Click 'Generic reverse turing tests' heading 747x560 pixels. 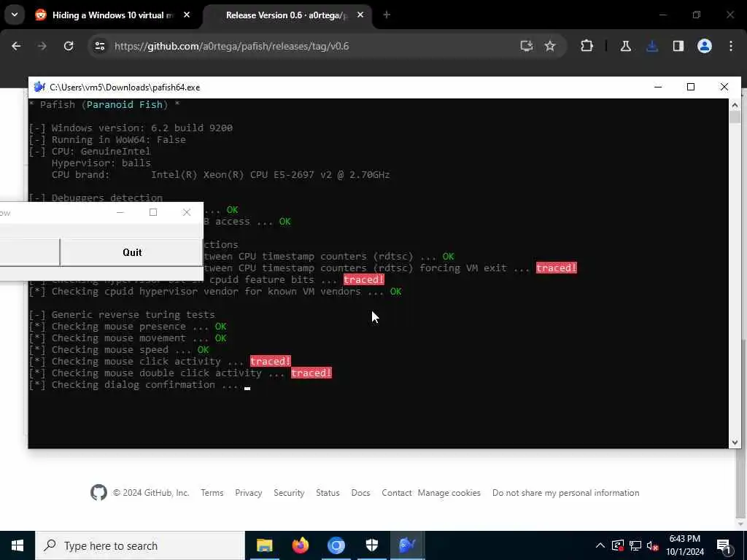tap(133, 315)
